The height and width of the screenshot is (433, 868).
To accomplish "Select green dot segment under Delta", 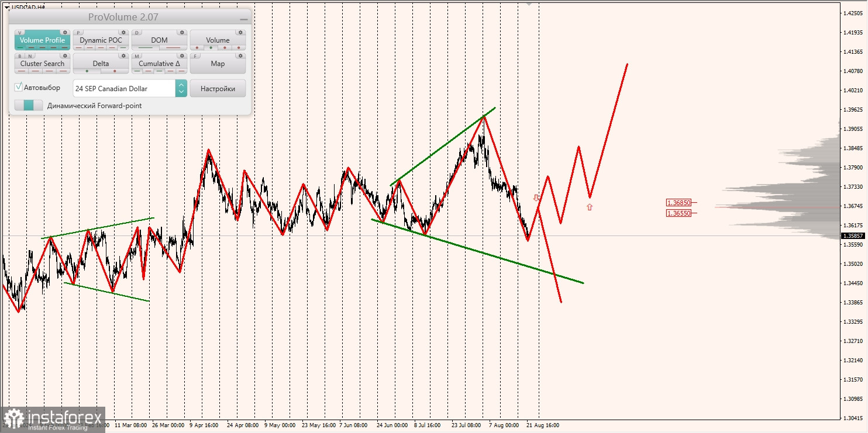I will point(87,71).
